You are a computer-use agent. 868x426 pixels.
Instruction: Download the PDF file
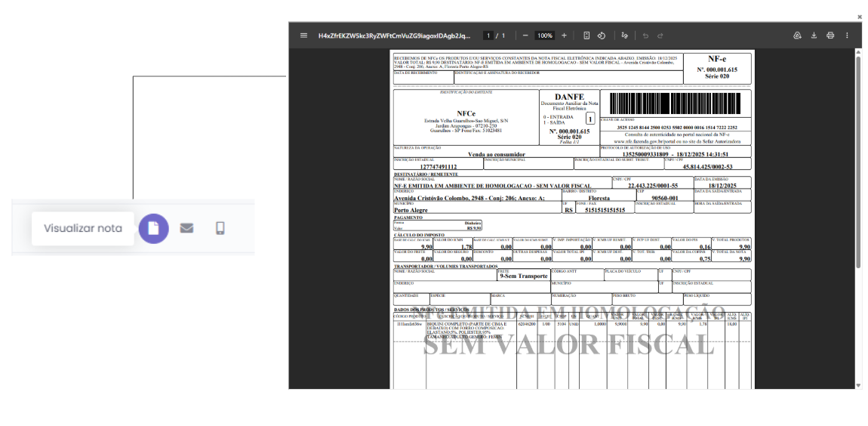814,35
